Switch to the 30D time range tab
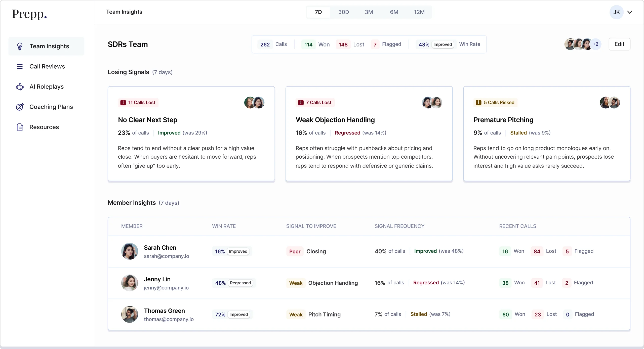The image size is (644, 349). click(x=343, y=12)
